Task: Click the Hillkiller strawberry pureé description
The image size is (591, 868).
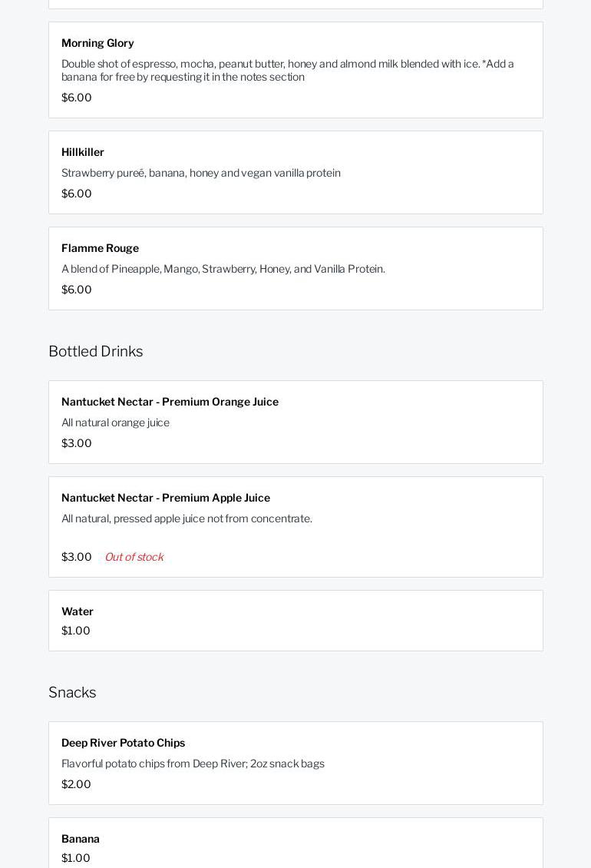Action: 201,173
